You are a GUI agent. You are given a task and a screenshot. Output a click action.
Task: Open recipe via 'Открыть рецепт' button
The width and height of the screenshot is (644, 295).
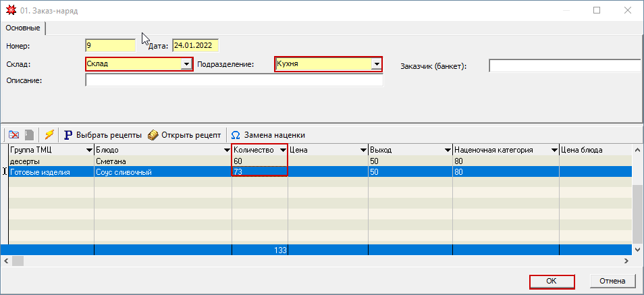(x=184, y=134)
